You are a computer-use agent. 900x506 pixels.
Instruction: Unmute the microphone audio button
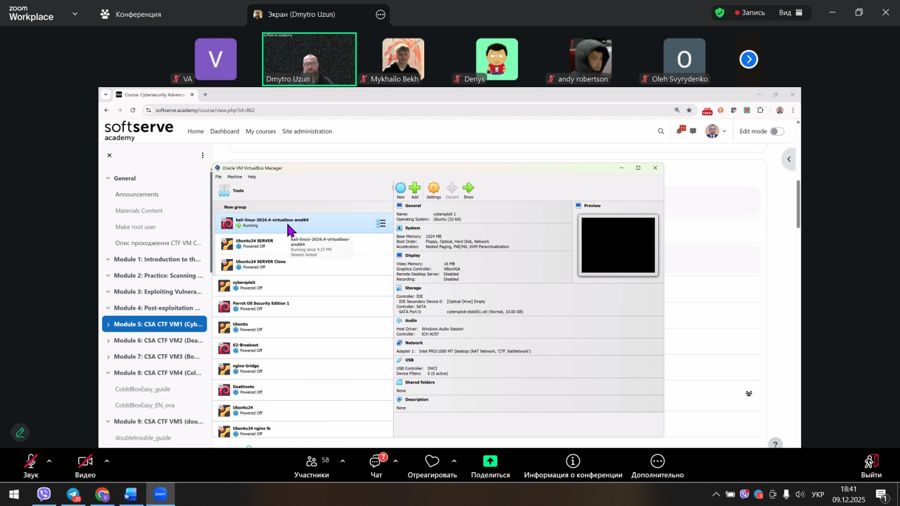tap(31, 461)
